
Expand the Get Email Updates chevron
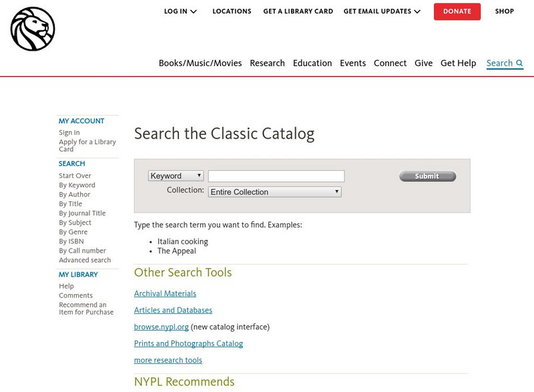click(417, 11)
